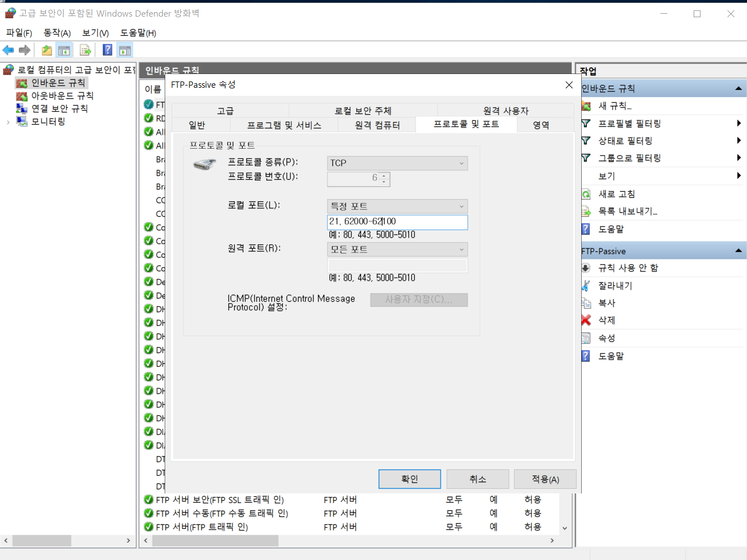Expand the 보기 submenu arrow
Screen dimensions: 747x560
point(739,176)
